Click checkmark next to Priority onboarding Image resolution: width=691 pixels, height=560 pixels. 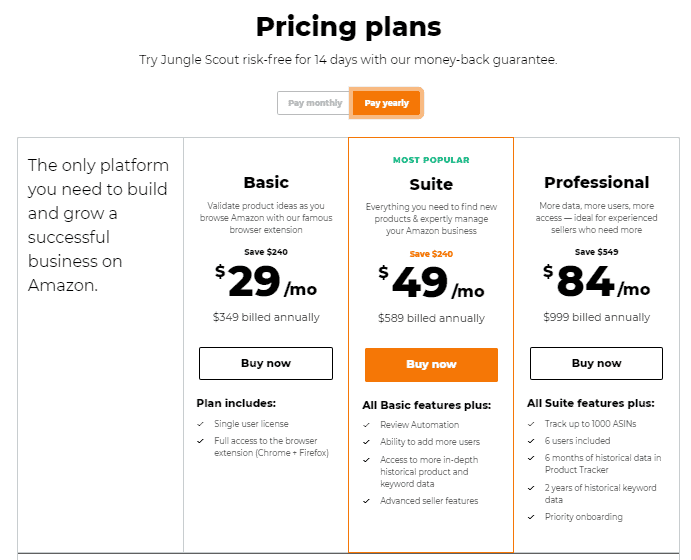tap(531, 517)
